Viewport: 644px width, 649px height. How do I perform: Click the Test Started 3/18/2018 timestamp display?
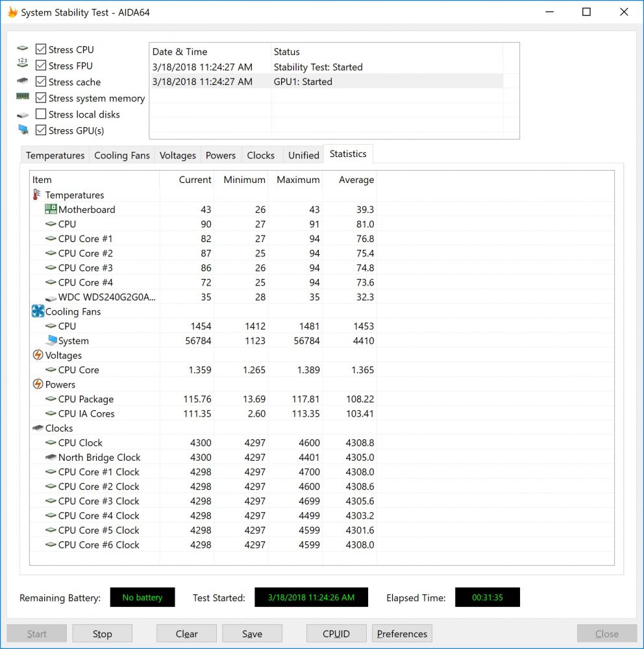311,597
